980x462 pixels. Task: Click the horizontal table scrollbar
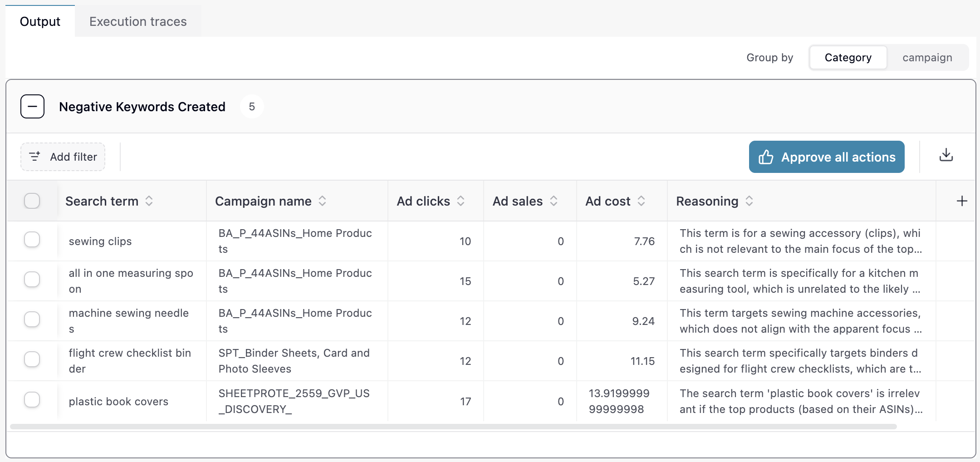point(453,427)
